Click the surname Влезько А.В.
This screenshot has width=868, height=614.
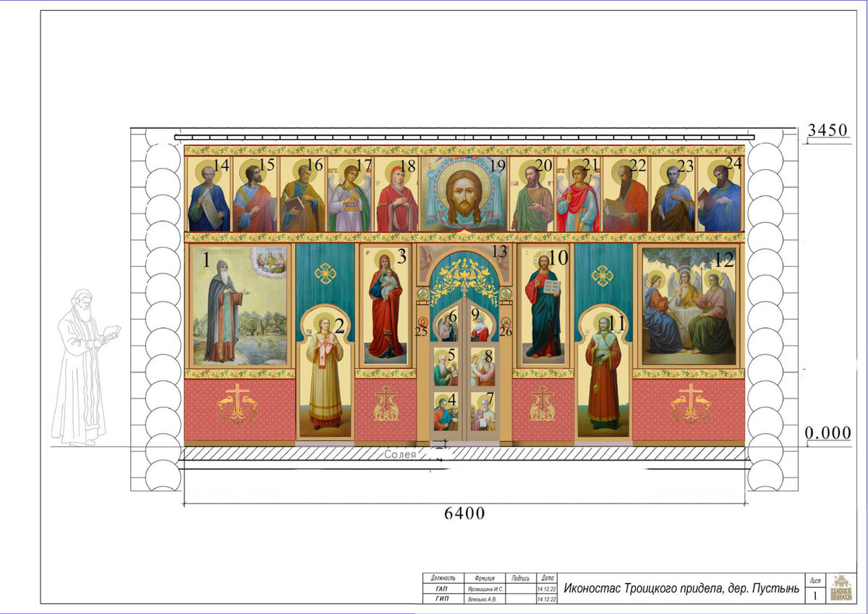tap(483, 600)
